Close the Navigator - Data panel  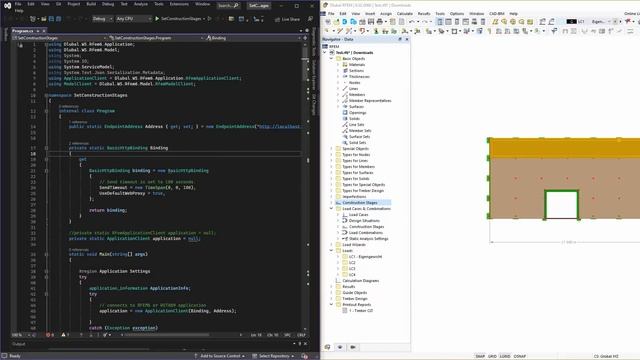click(x=407, y=39)
